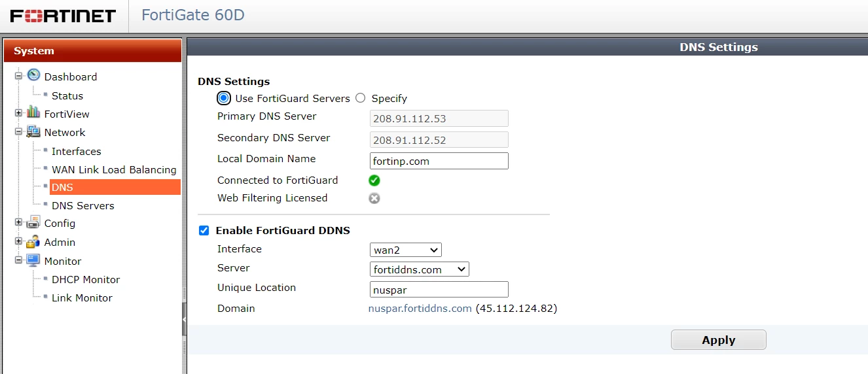Click the Connected to FortiGuard label
Screen dimensions: 868x374
point(278,180)
